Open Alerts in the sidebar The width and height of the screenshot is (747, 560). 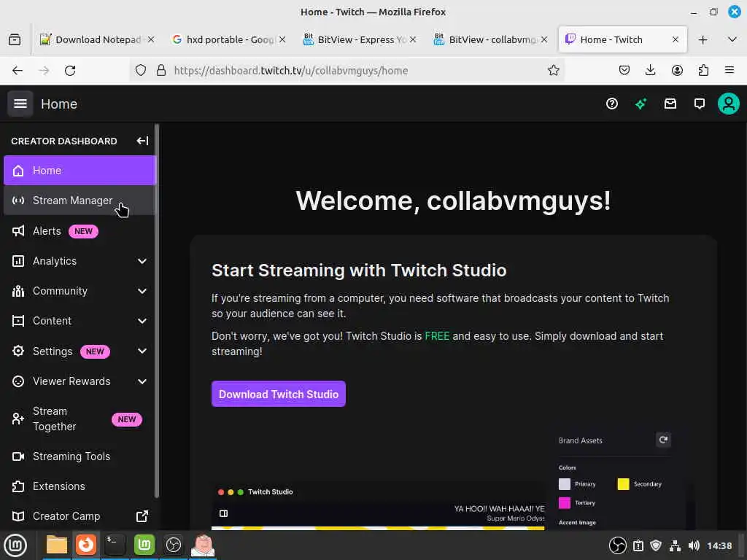pos(80,231)
